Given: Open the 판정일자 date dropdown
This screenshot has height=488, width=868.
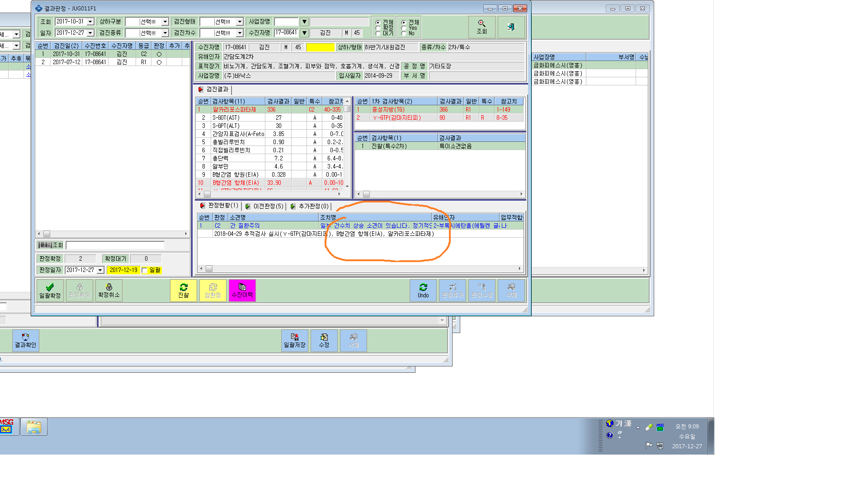Looking at the screenshot, I should (x=100, y=270).
